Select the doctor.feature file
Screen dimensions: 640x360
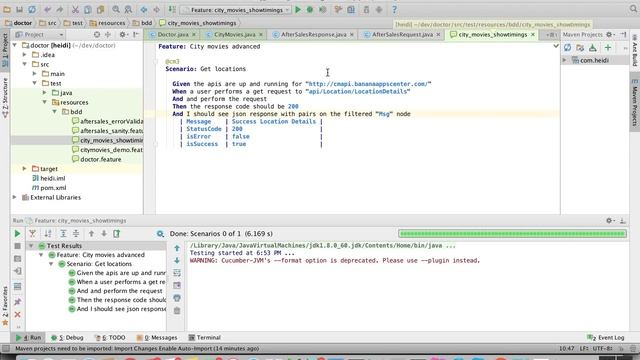[96, 159]
